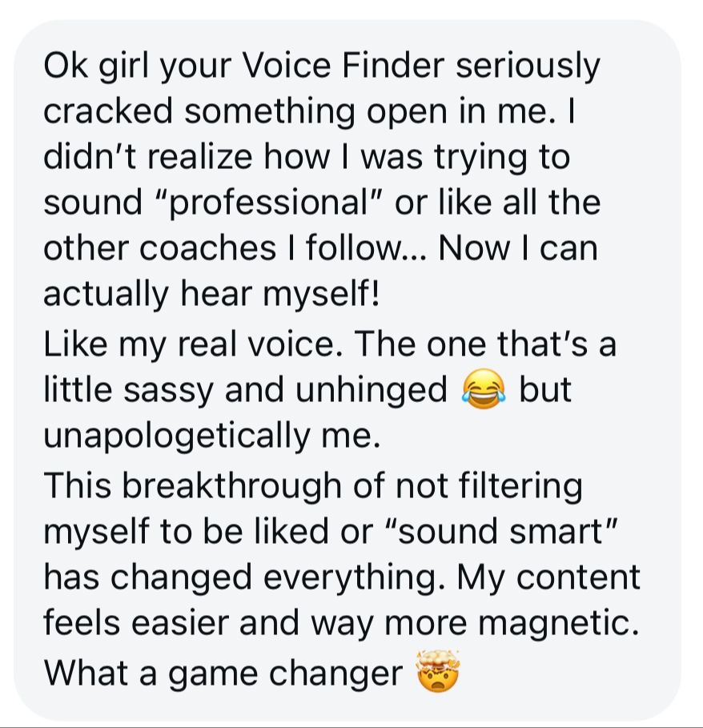This screenshot has height=728, width=703.
Task: Click the word "seriously" on the first line
Action: (x=528, y=67)
